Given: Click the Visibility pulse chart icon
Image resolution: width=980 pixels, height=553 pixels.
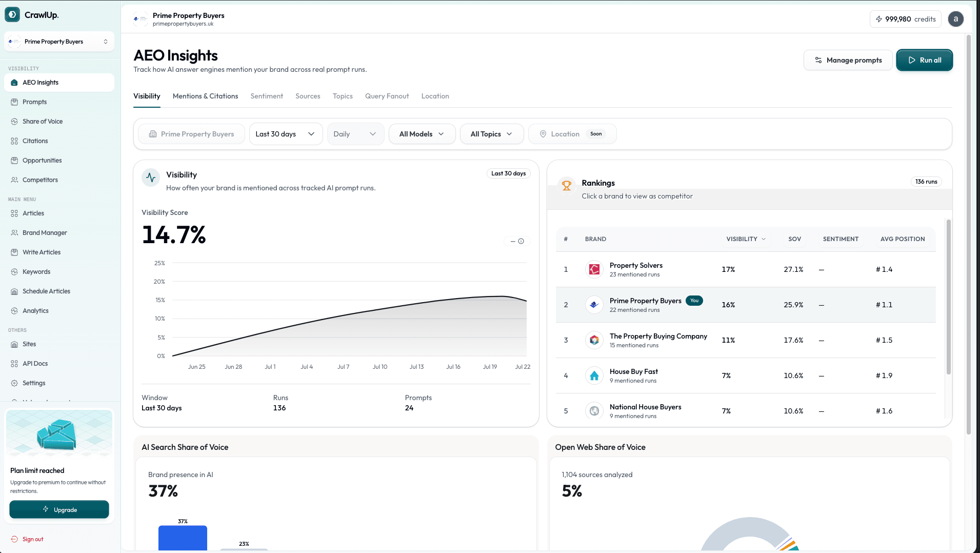Looking at the screenshot, I should click(x=151, y=177).
